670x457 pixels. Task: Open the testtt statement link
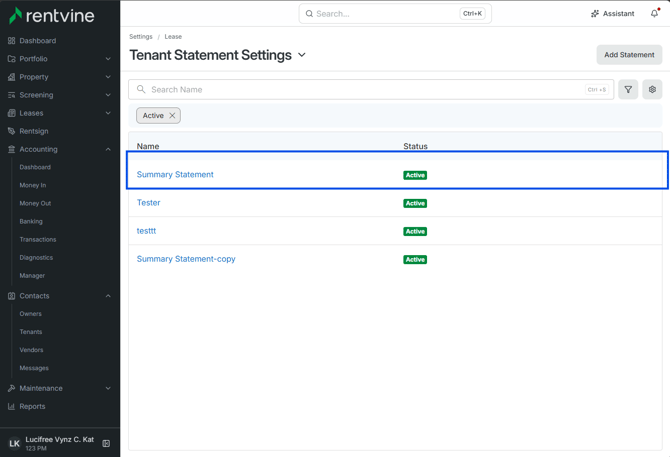(x=146, y=231)
